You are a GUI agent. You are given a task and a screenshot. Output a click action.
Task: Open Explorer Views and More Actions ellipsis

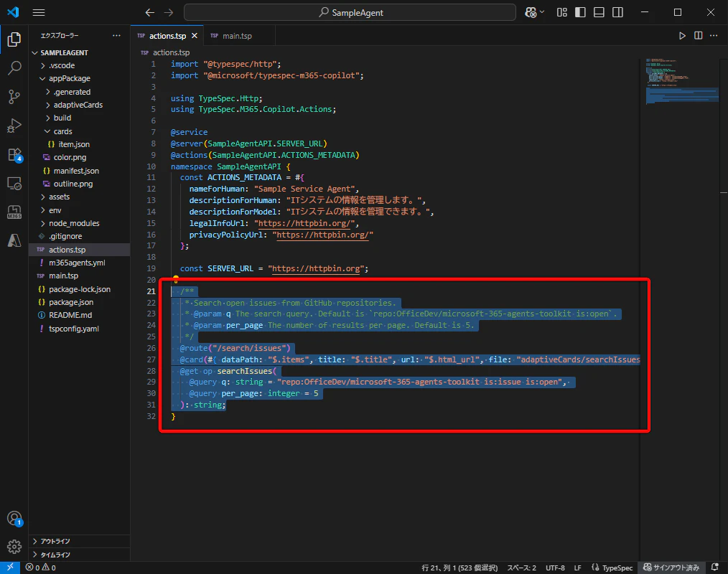116,36
